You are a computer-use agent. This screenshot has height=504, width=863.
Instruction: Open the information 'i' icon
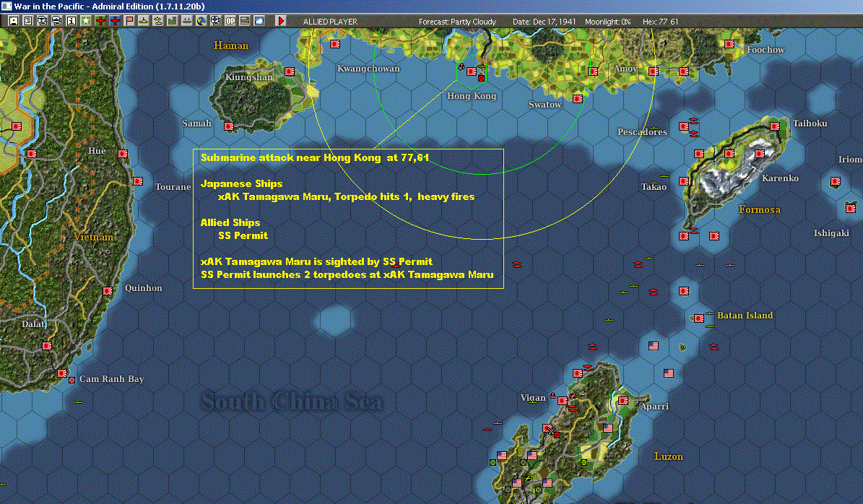(71, 21)
